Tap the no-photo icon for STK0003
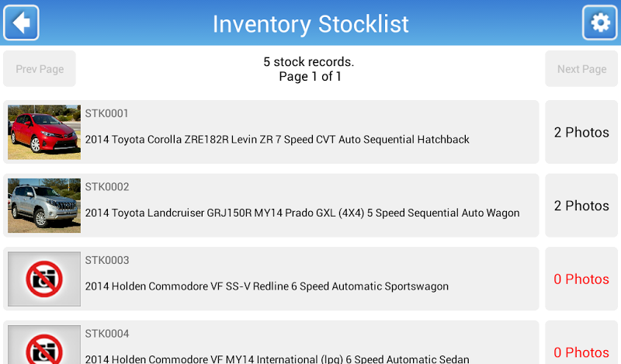621x364 pixels. coord(43,279)
